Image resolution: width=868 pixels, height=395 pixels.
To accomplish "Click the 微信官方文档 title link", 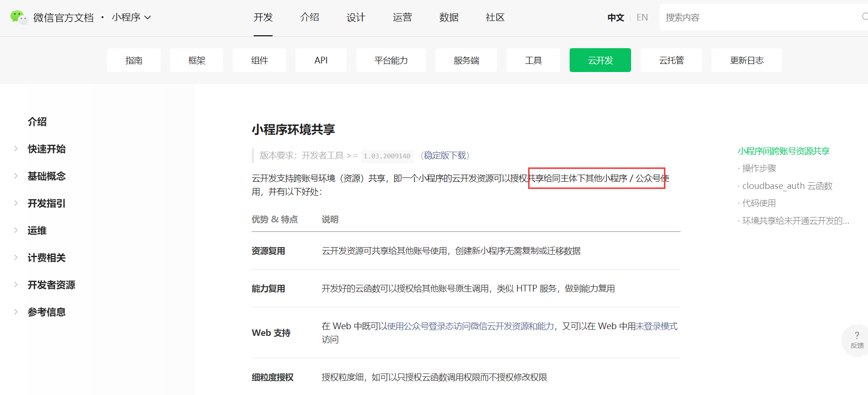I will tap(63, 18).
